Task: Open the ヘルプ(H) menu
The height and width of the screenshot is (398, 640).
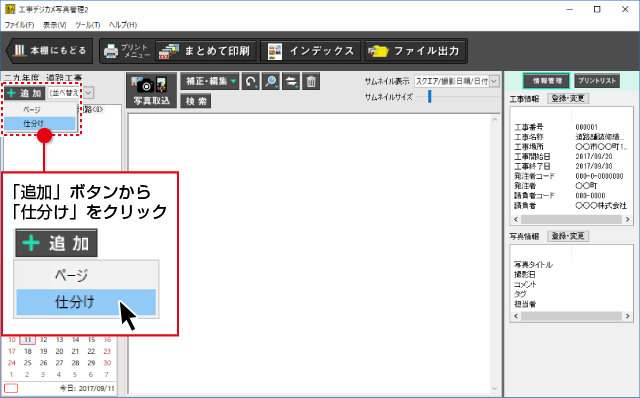Action: [x=123, y=25]
